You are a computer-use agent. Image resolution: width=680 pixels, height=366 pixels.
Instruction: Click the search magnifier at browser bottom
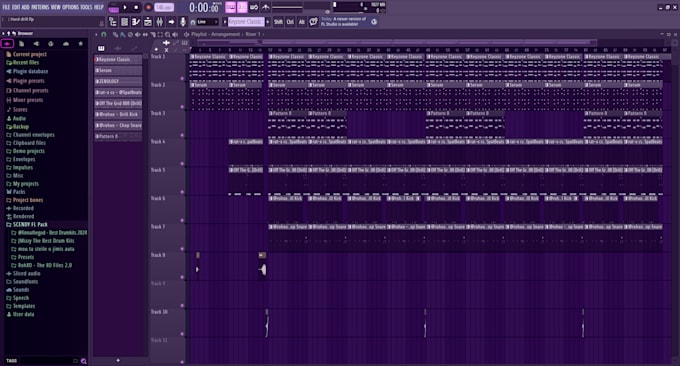(x=84, y=361)
